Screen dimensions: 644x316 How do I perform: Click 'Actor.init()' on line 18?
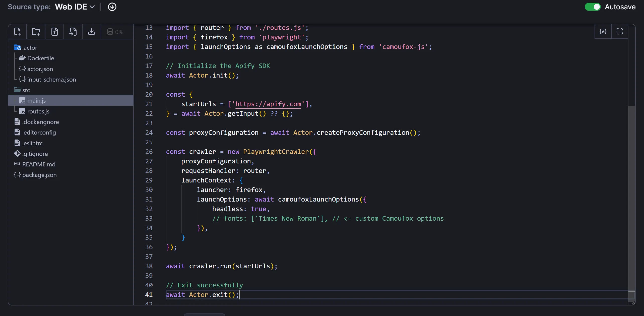click(212, 75)
